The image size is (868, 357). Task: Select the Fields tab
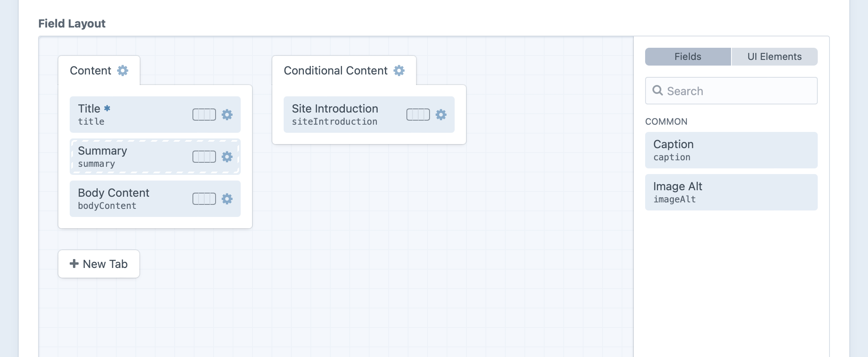tap(688, 56)
